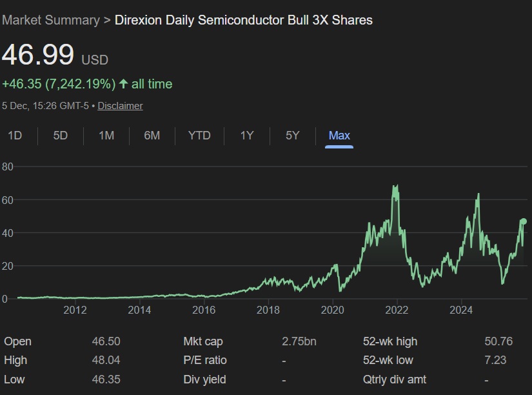Image resolution: width=532 pixels, height=395 pixels.
Task: Click the current price dot on chart
Action: (524, 221)
